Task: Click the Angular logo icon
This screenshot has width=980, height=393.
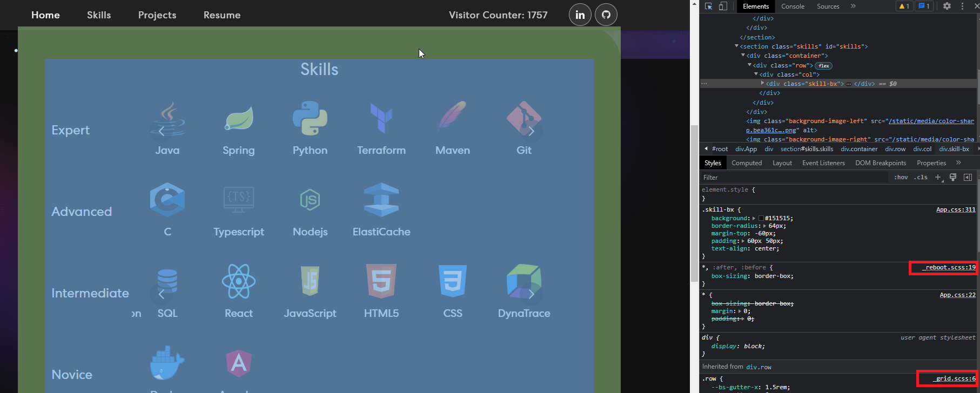Action: click(x=239, y=363)
